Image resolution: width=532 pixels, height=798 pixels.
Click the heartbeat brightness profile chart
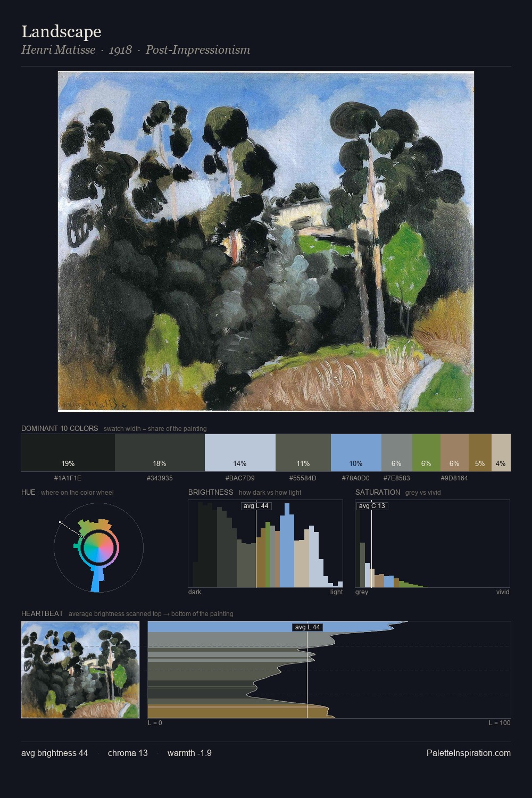pos(329,670)
